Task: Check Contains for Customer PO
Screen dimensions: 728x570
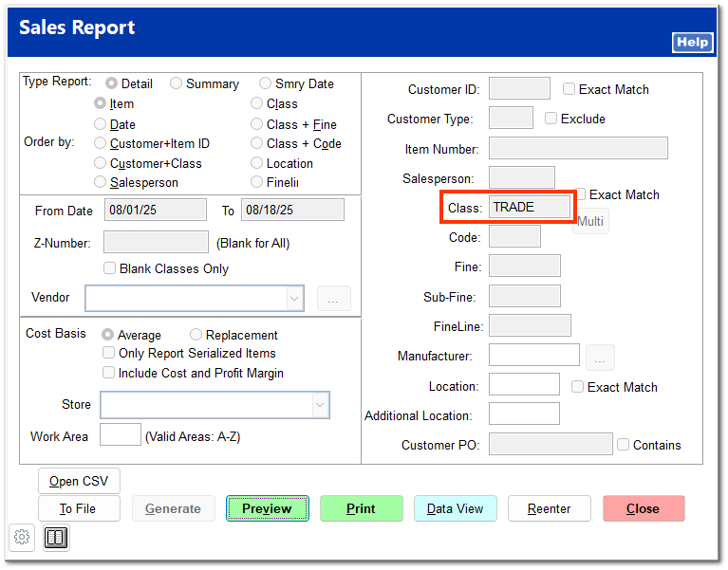Action: pos(623,445)
